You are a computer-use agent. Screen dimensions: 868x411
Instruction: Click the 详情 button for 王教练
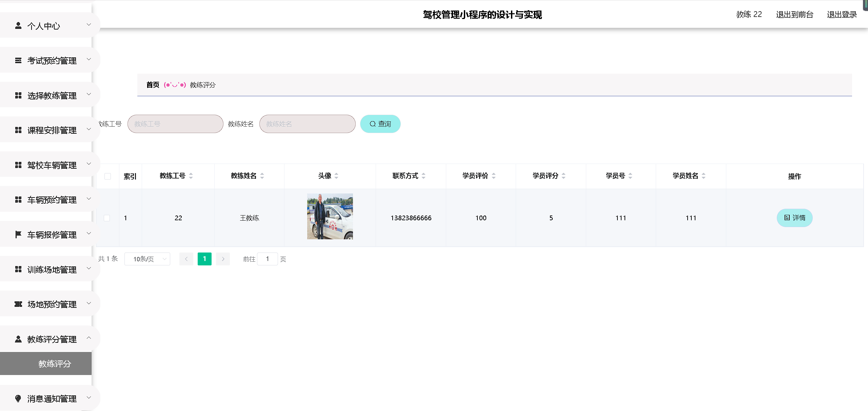point(794,218)
